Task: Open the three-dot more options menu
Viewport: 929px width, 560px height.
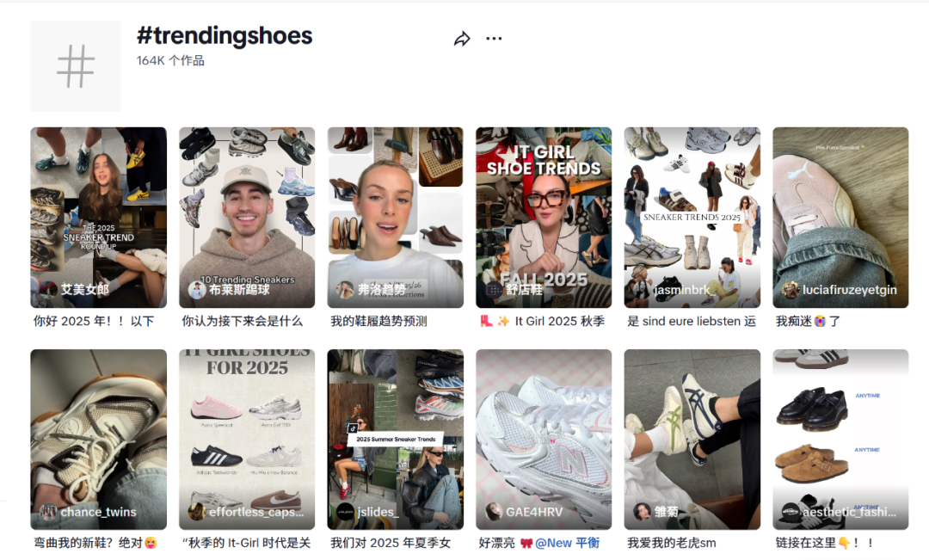Action: [x=494, y=39]
